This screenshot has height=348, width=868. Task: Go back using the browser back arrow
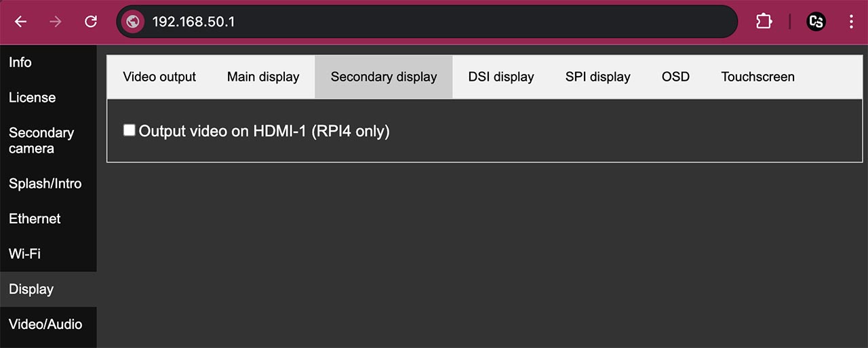(21, 22)
